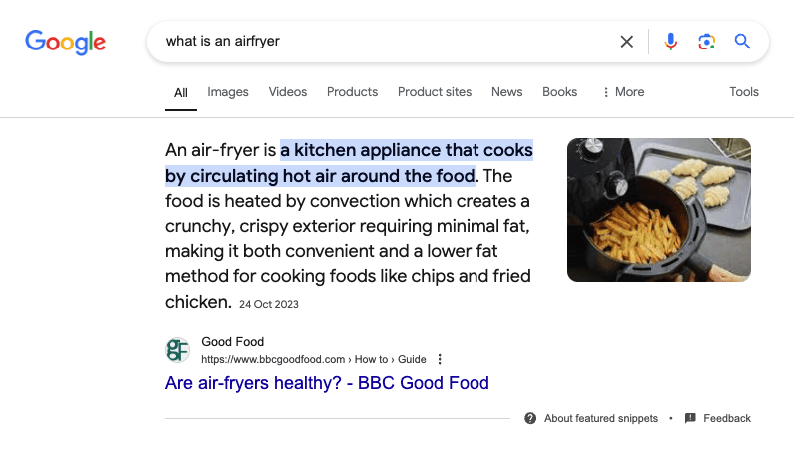794x454 pixels.
Task: Click the air fryer thumbnail image
Action: click(659, 210)
